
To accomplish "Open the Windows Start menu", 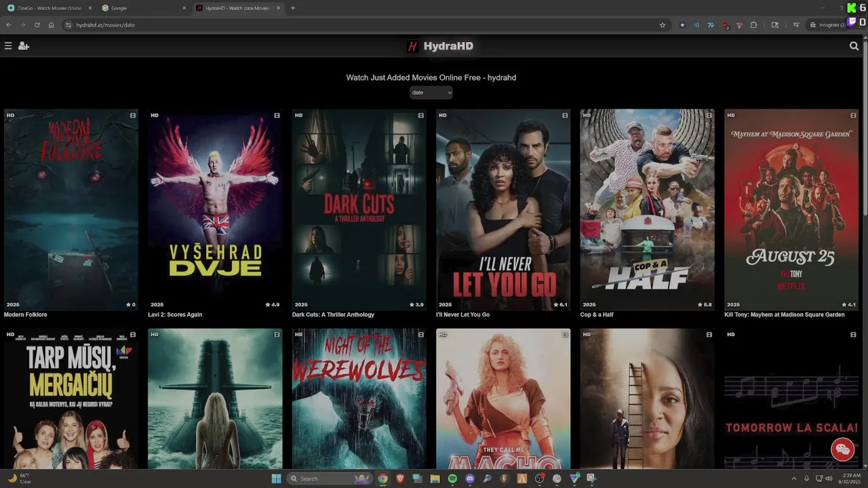I will (276, 479).
